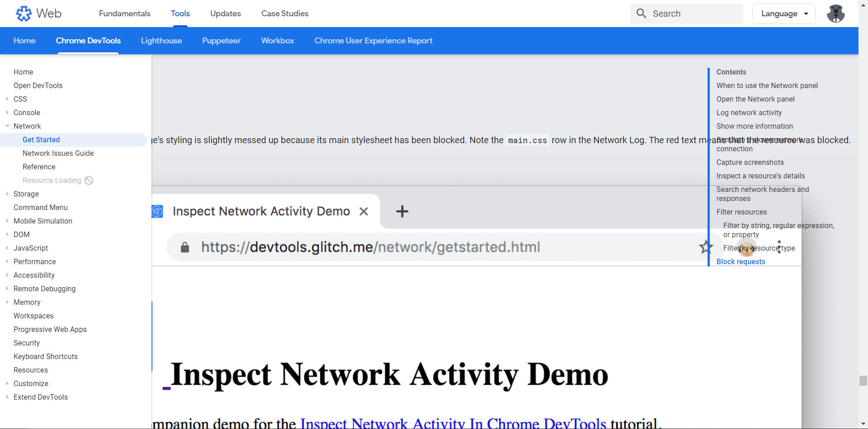The width and height of the screenshot is (868, 429).
Task: Close the Inspect Network Activity Demo tab
Action: (364, 211)
